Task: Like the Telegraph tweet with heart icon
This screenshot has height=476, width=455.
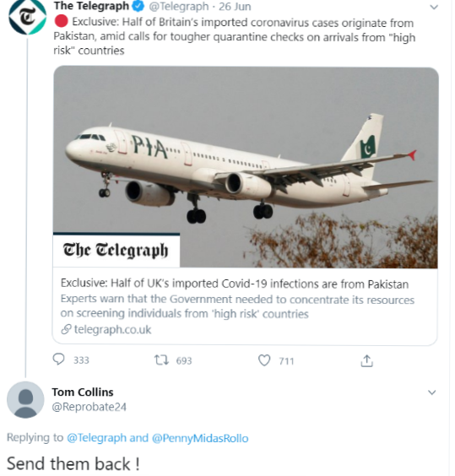Action: pos(264,360)
